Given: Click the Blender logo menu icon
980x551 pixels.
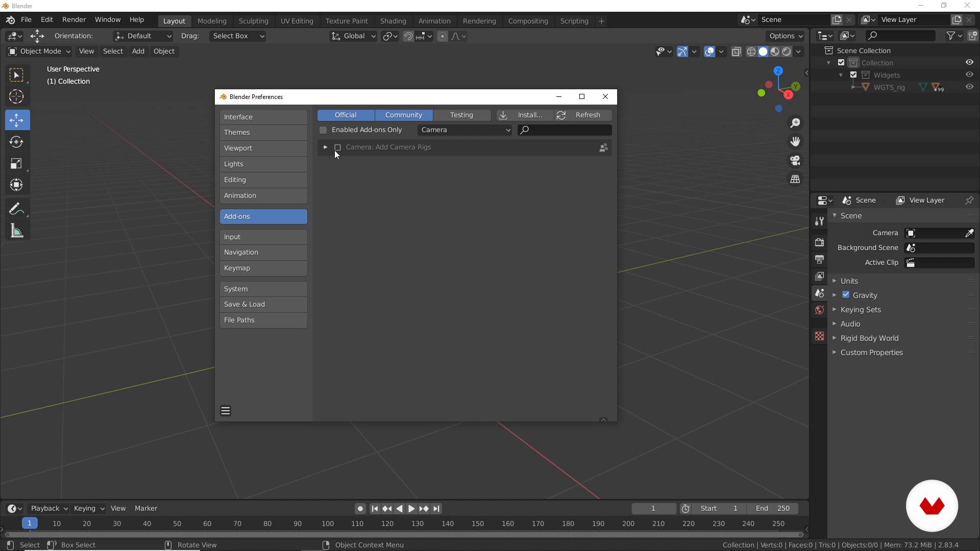Looking at the screenshot, I should 10,20.
